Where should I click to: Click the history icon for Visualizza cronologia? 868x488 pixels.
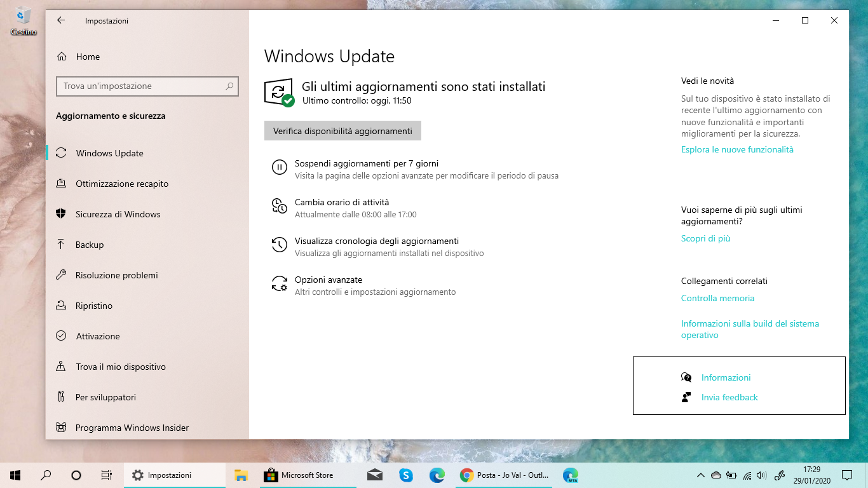pos(280,245)
